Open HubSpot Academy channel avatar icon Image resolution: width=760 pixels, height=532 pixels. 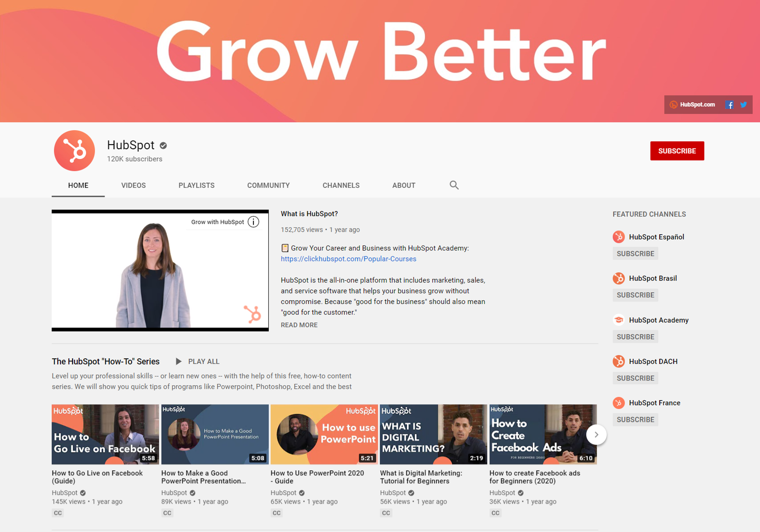(618, 320)
